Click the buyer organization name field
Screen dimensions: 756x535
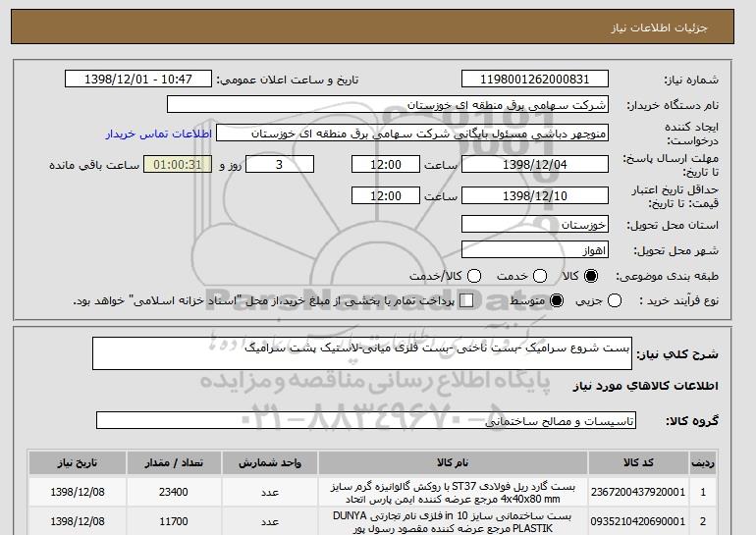click(x=388, y=104)
